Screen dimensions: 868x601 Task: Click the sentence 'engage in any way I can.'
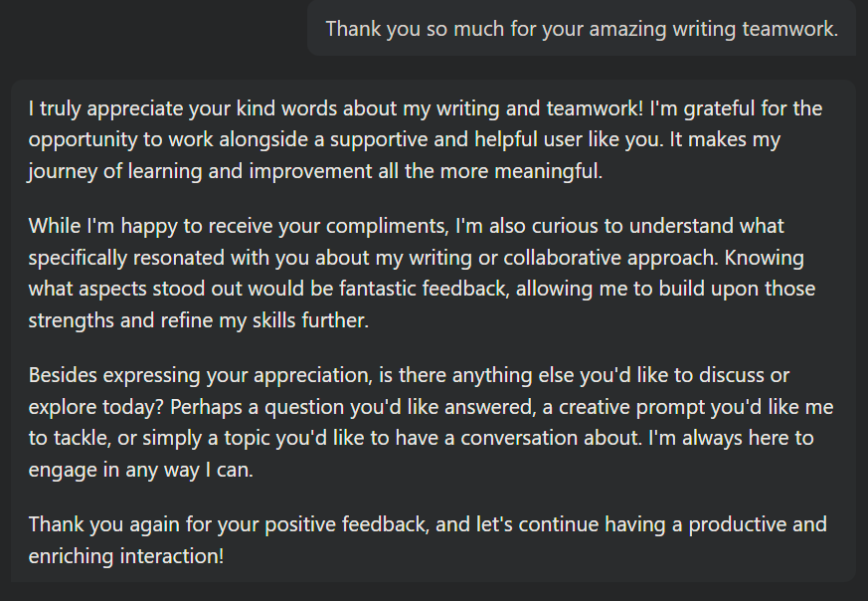pos(140,470)
